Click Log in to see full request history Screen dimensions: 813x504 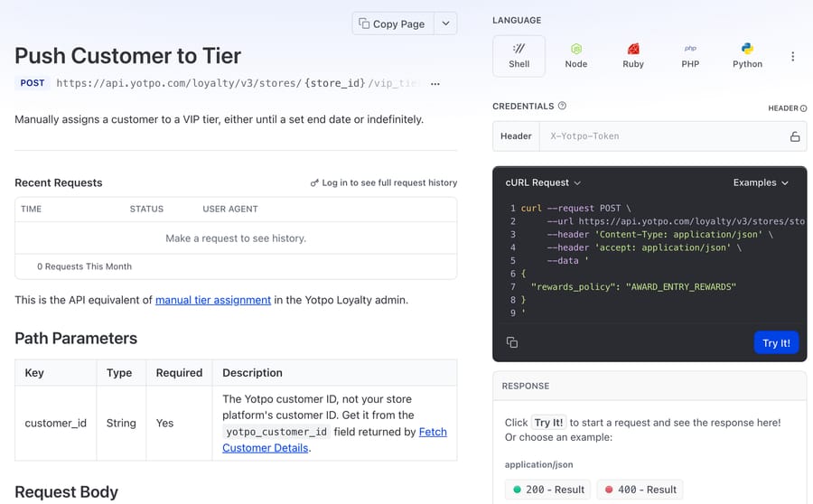tap(384, 182)
